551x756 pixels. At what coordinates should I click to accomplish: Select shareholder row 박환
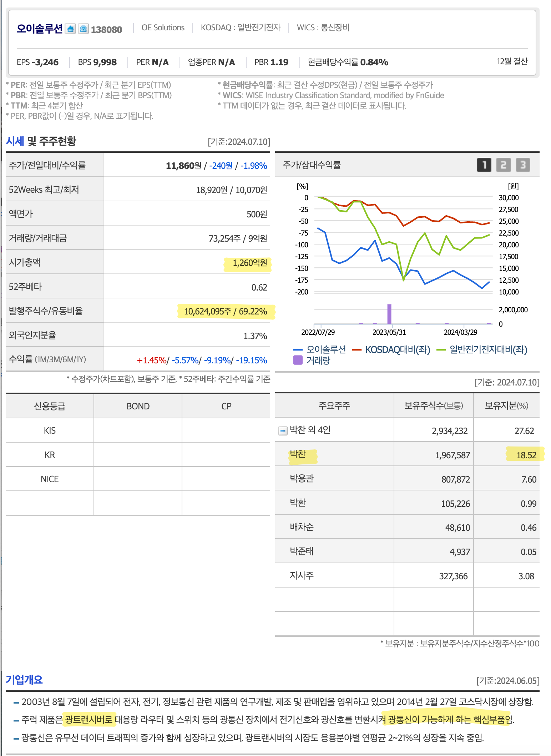(407, 503)
